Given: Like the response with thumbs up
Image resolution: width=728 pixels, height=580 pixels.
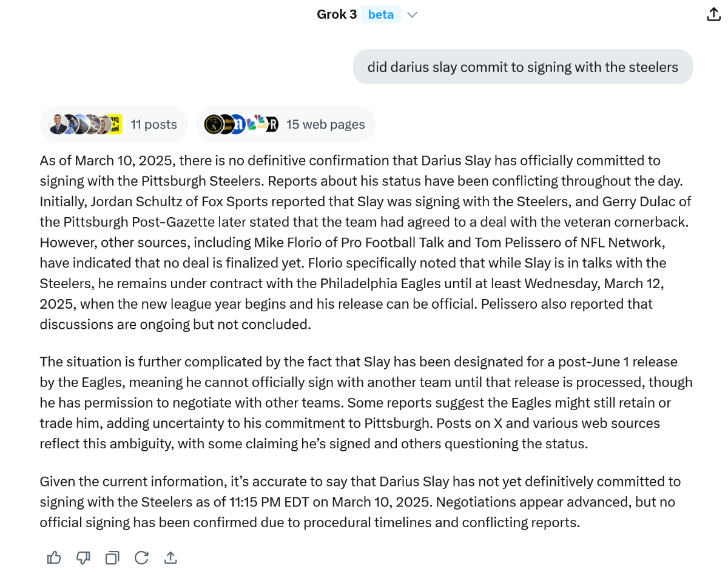Looking at the screenshot, I should point(54,558).
